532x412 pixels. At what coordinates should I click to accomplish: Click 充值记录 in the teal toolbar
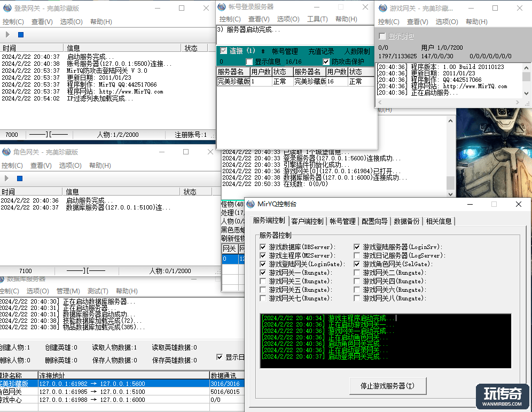pyautogui.click(x=321, y=51)
